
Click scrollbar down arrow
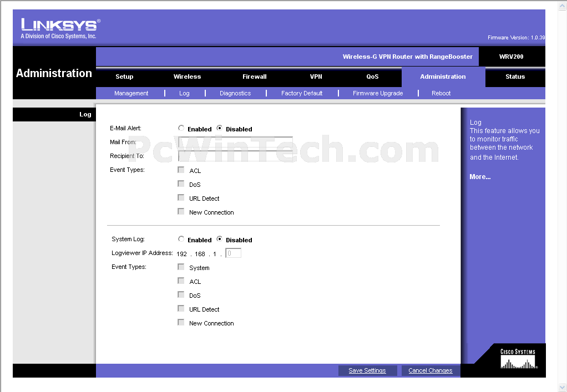pos(563,387)
